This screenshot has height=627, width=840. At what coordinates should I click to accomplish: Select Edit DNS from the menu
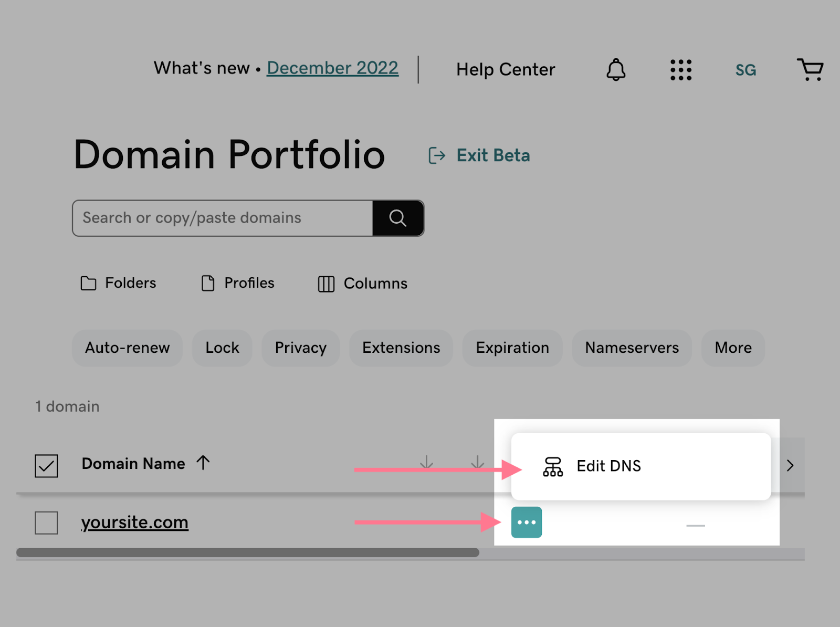pyautogui.click(x=608, y=466)
